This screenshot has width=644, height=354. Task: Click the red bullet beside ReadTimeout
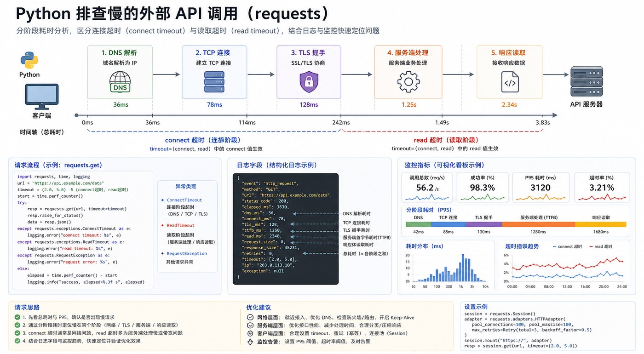click(x=162, y=225)
